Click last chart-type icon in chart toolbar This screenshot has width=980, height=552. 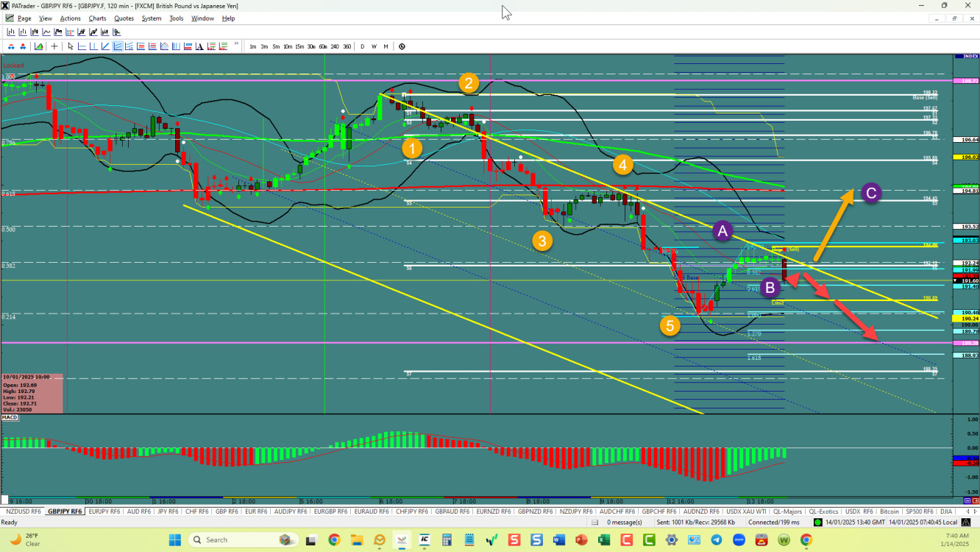(x=116, y=32)
